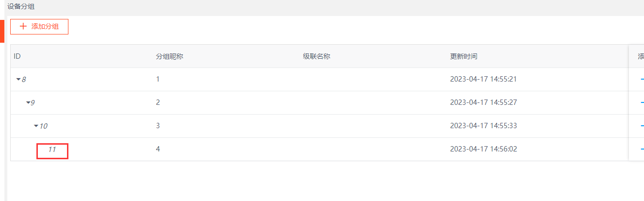
Task: Click the timestamp 2023-04-17 14:55:27
Action: [483, 102]
